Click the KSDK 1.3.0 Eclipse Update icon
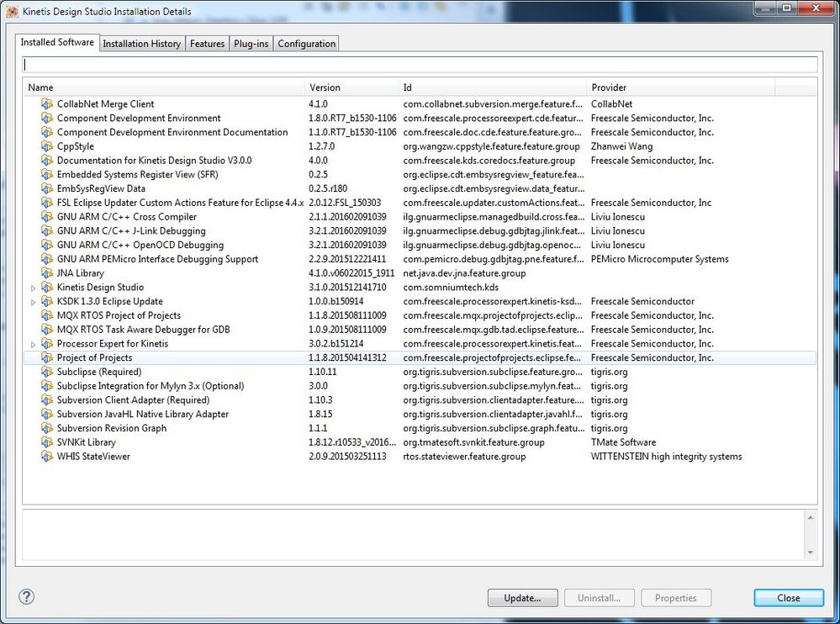 (47, 302)
